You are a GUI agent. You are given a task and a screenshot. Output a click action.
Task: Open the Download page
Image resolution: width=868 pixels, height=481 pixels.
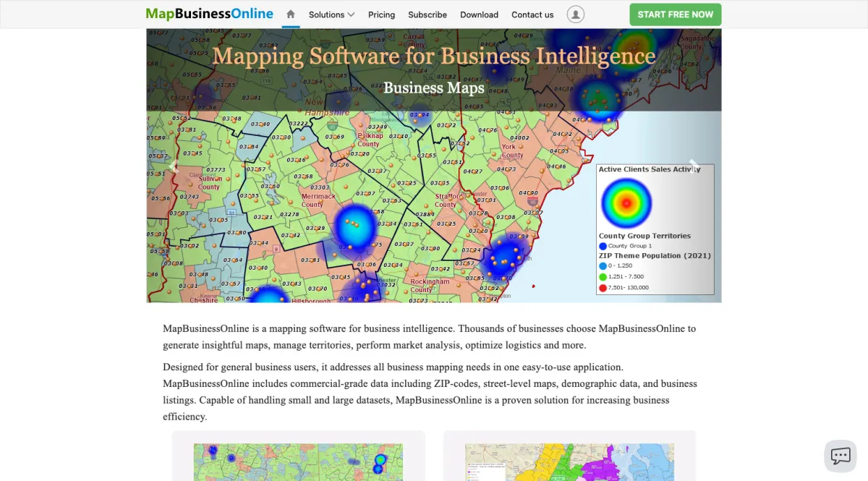click(x=479, y=14)
